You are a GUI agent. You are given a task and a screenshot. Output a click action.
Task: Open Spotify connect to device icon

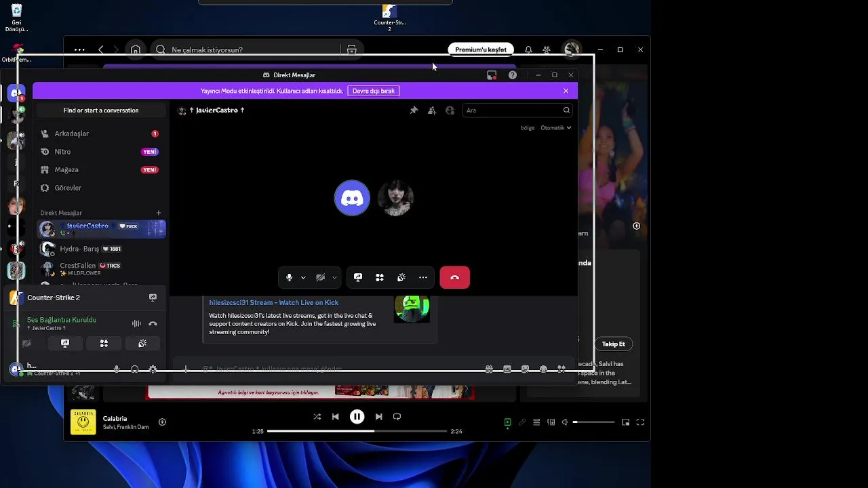click(551, 422)
